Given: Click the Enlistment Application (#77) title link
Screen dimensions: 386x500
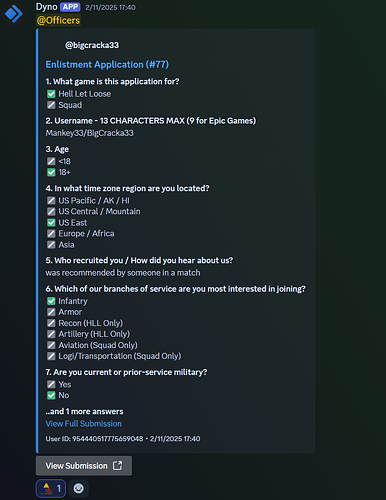Looking at the screenshot, I should pyautogui.click(x=107, y=64).
